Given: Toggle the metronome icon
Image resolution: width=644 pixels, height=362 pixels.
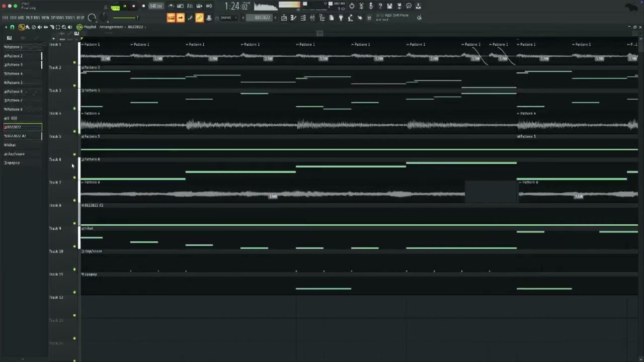Looking at the screenshot, I should (172, 6).
